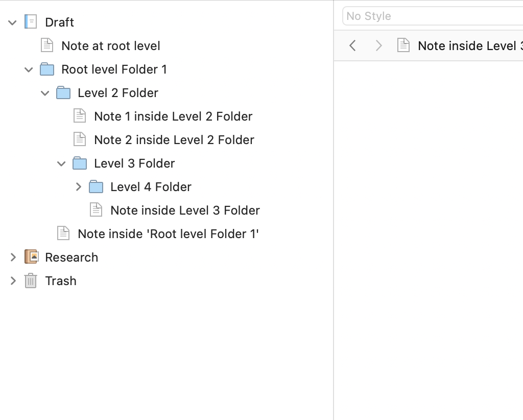Click the Level 2 Folder icon
Screen dimensions: 523x420
click(63, 93)
